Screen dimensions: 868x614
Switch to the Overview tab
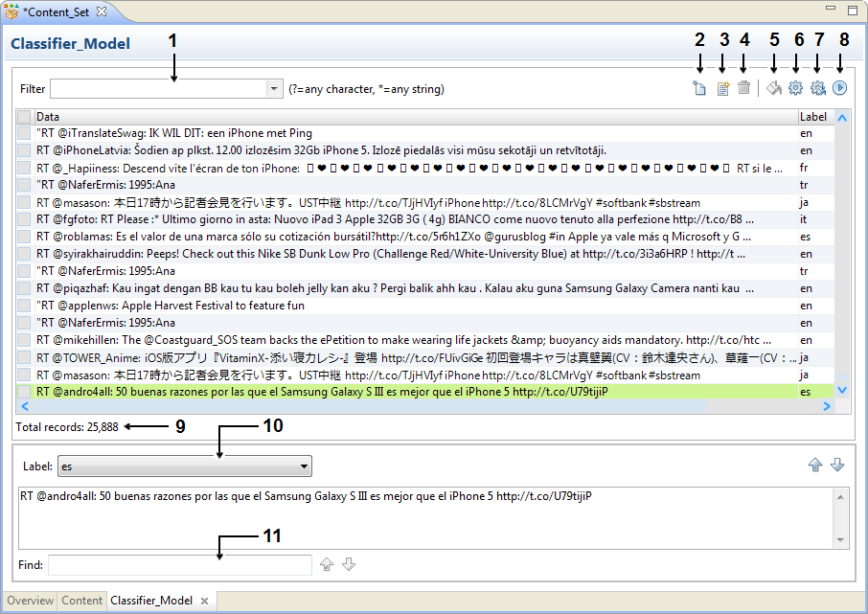30,601
